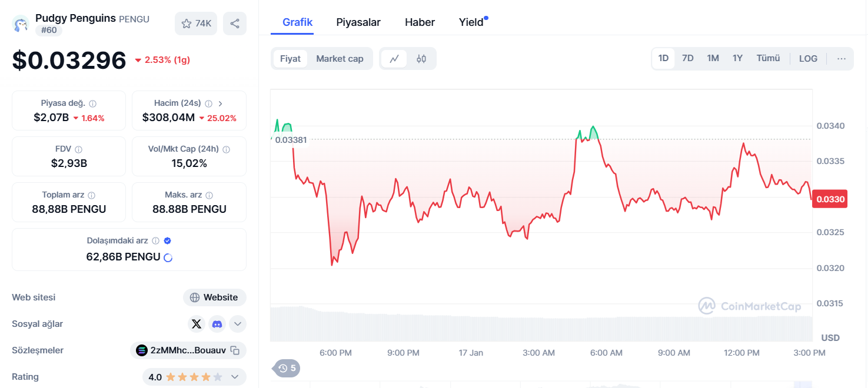Screen dimensions: 868x388
Task: Click info icon next to Dolaşımdaki arz
Action: (156, 241)
